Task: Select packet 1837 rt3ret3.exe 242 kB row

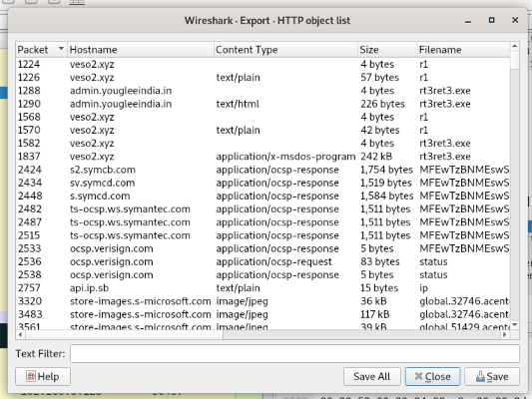Action: click(x=263, y=157)
